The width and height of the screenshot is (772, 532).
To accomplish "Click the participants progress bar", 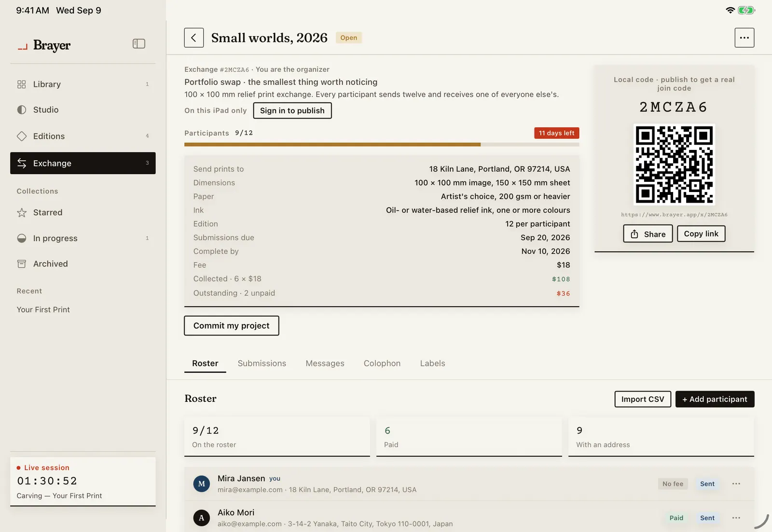I will coord(382,144).
